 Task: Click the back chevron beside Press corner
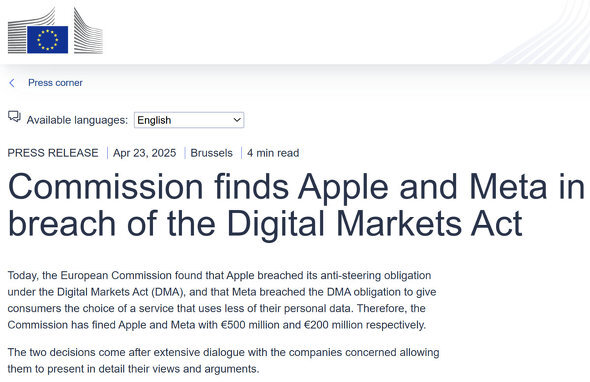coord(12,83)
